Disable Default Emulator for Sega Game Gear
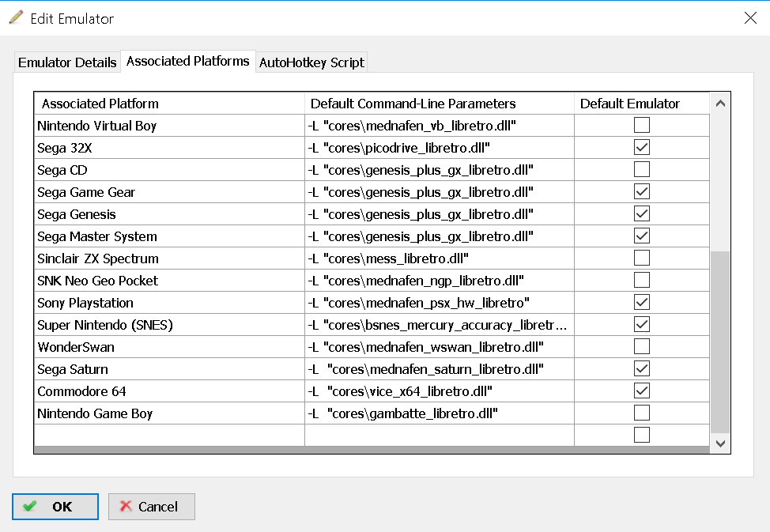 [641, 191]
